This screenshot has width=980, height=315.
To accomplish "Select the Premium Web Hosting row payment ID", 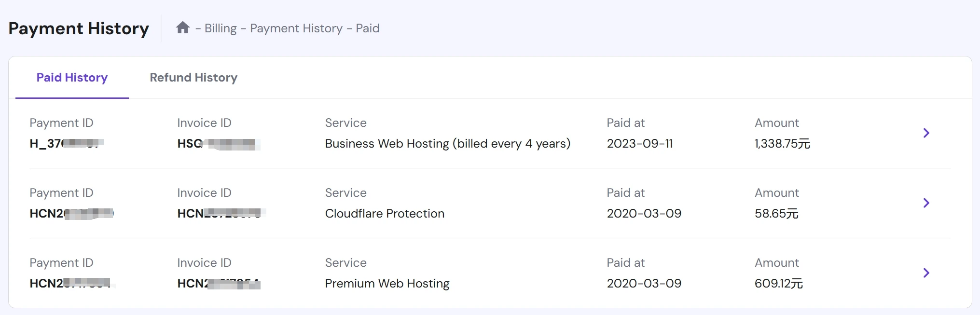I will point(72,284).
